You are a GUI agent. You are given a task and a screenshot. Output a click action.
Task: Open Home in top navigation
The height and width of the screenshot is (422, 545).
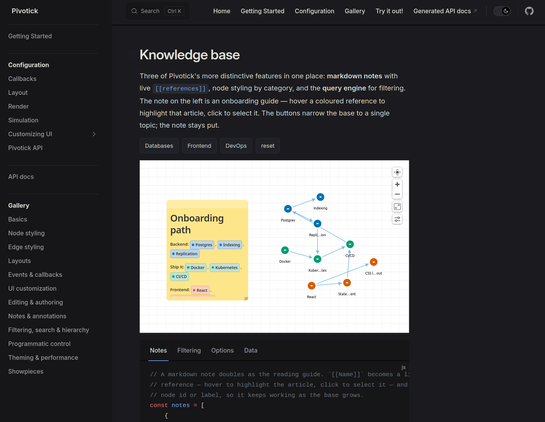(221, 11)
